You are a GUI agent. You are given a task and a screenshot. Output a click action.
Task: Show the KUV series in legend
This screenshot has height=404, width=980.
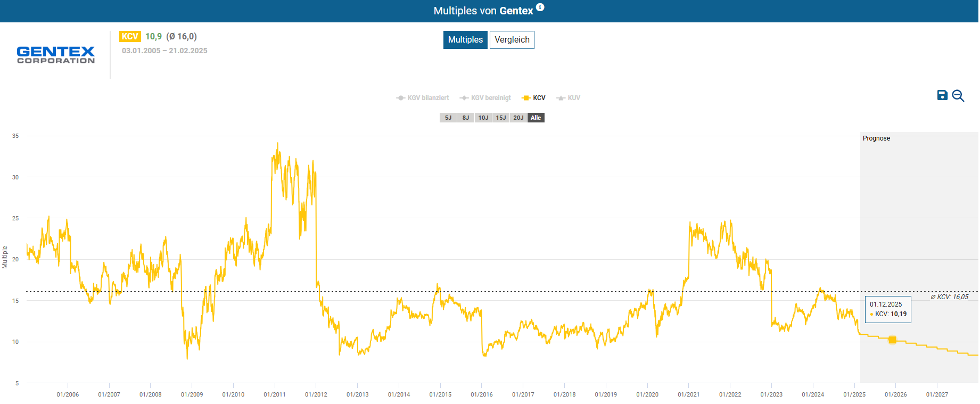tap(569, 98)
